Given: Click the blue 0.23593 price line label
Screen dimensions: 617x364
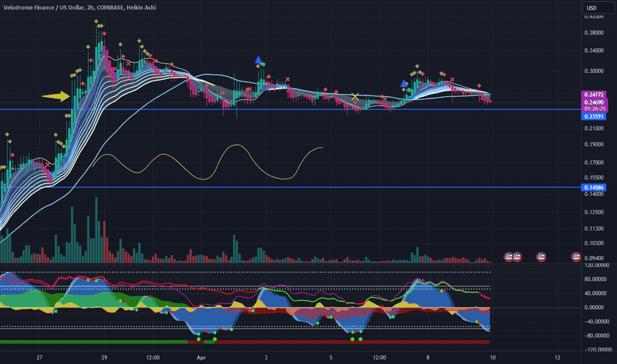Looking at the screenshot, I should pyautogui.click(x=593, y=116).
